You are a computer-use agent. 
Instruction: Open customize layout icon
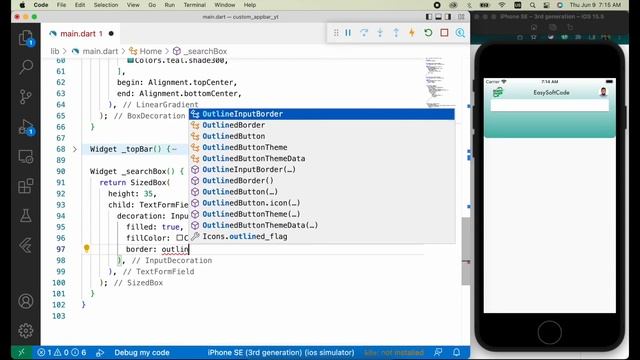(461, 17)
